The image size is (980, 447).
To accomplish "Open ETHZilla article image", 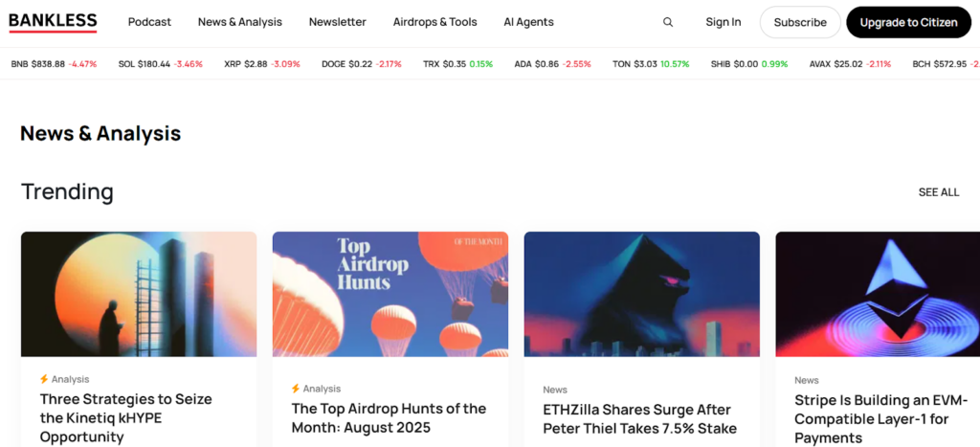I will pos(642,294).
